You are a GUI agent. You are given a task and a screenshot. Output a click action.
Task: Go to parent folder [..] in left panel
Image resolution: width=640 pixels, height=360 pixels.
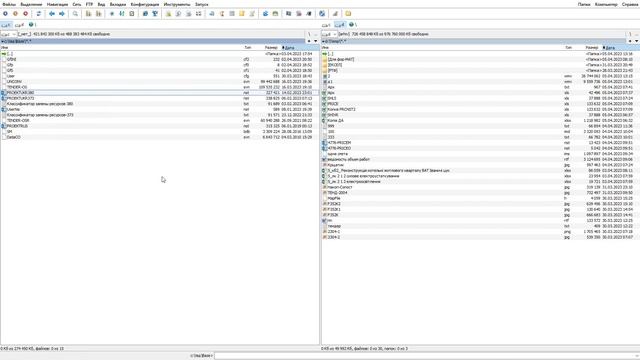(160, 53)
